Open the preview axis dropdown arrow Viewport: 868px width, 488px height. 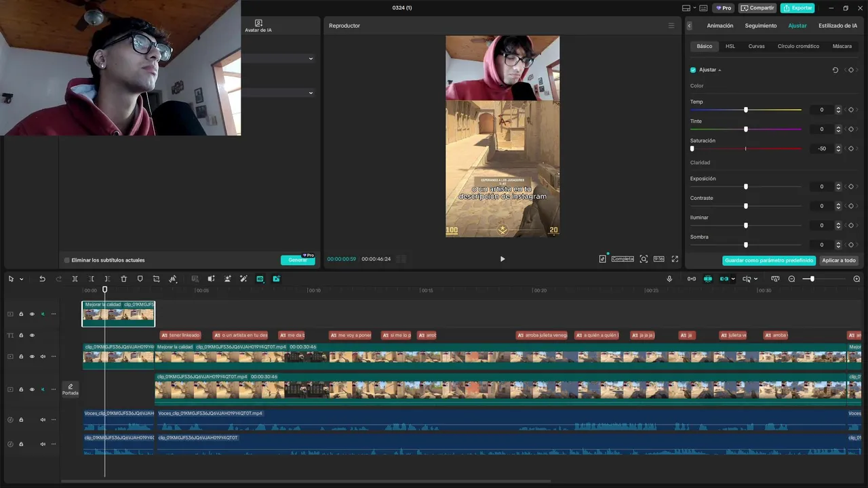(x=755, y=279)
